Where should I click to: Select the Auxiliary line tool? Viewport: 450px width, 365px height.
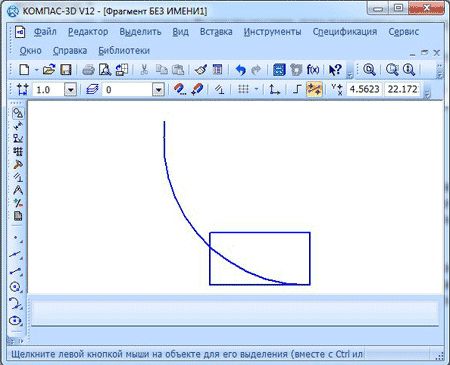(x=16, y=255)
